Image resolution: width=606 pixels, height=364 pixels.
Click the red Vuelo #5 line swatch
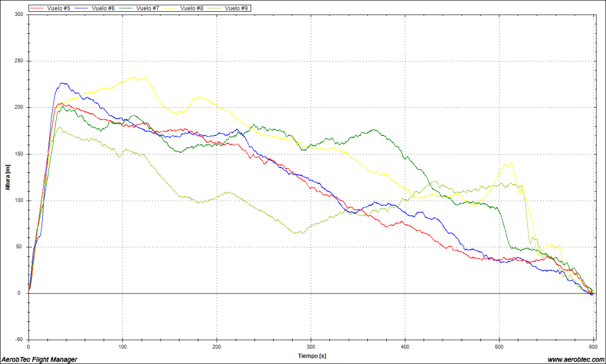point(37,8)
